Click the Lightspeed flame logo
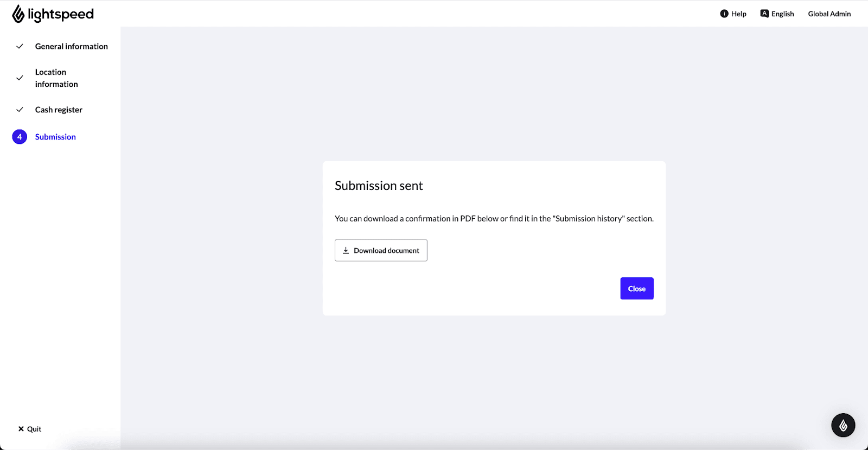Image resolution: width=868 pixels, height=450 pixels. pos(18,14)
